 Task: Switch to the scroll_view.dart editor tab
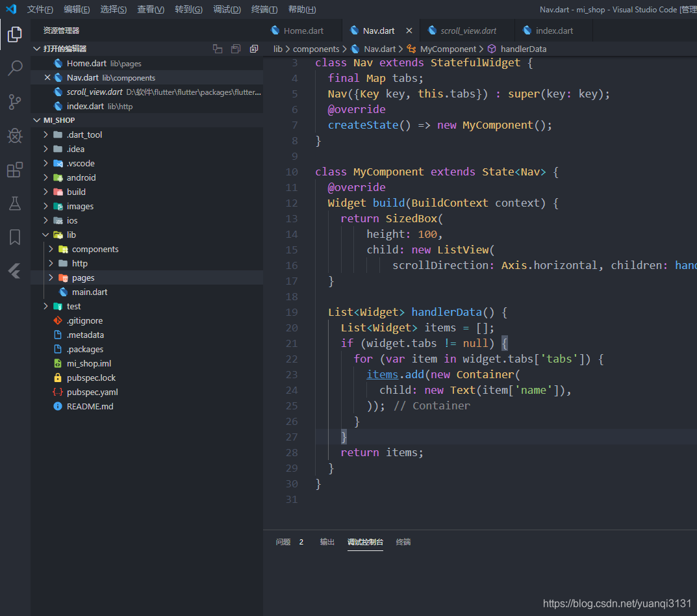pyautogui.click(x=468, y=31)
